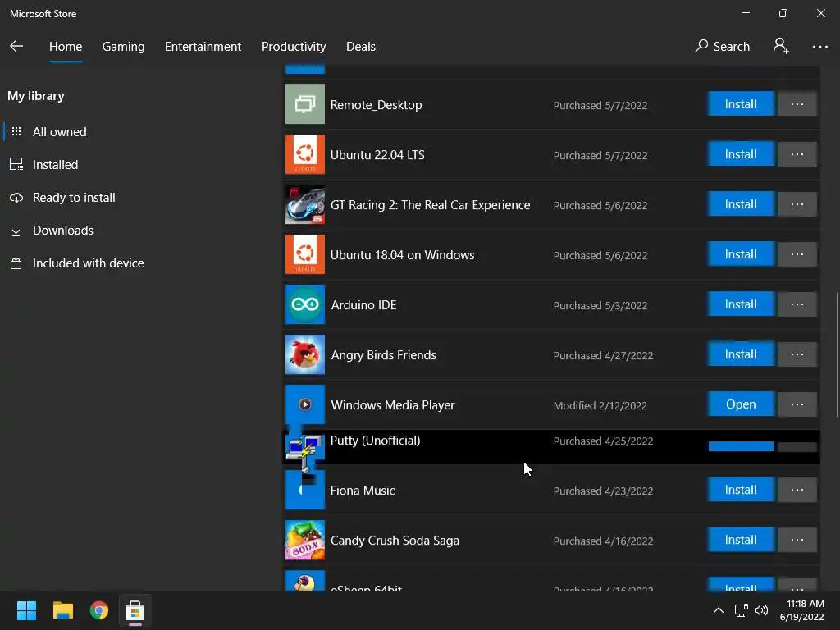Click the vertical scrollbar thumb

pos(837,354)
